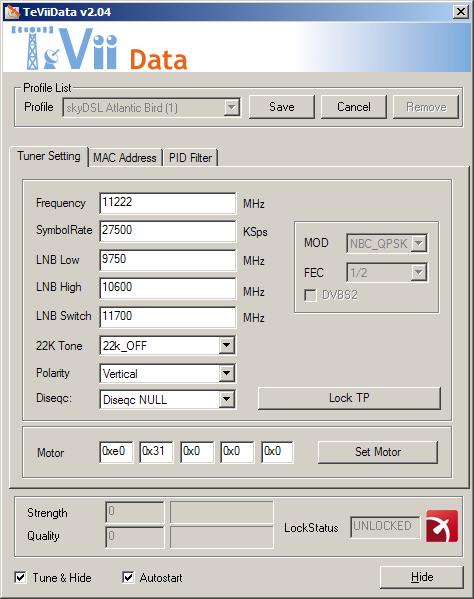The image size is (474, 599).
Task: Switch to the MAC Address tab
Action: (x=125, y=158)
